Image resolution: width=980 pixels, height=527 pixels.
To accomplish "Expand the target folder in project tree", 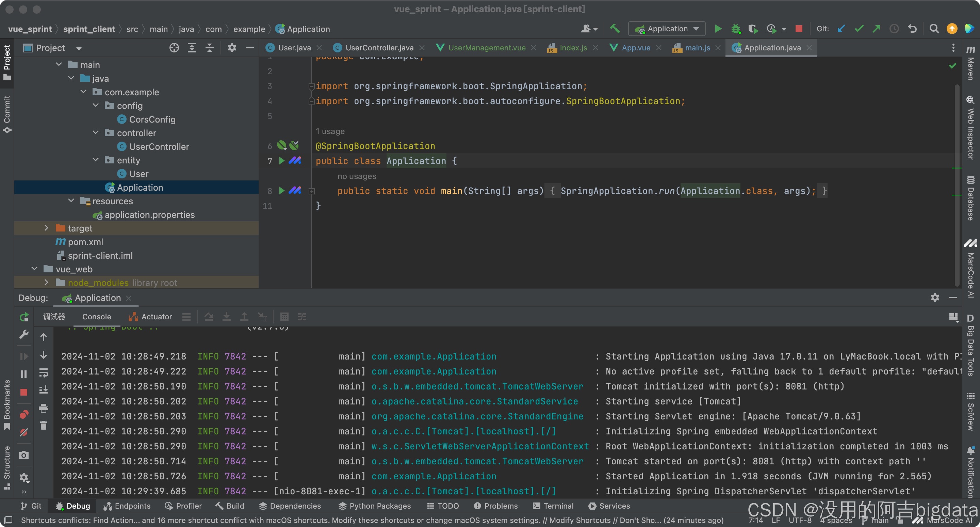I will (x=46, y=228).
